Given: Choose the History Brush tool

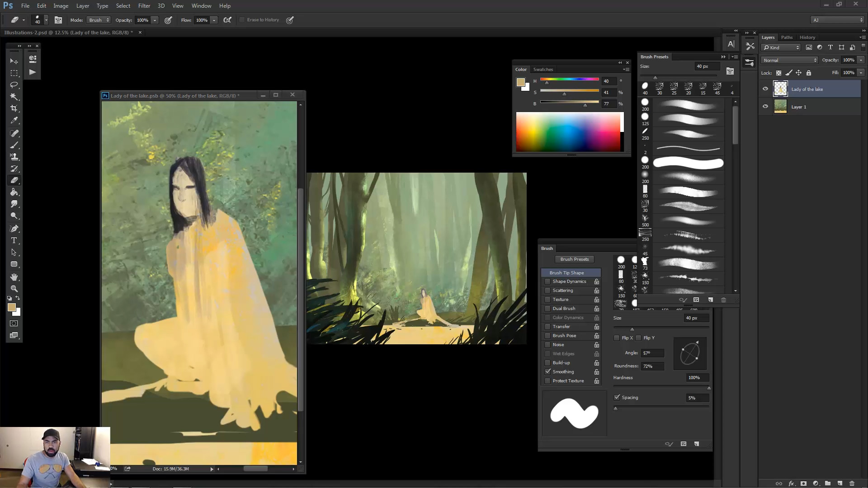Looking at the screenshot, I should [x=14, y=169].
